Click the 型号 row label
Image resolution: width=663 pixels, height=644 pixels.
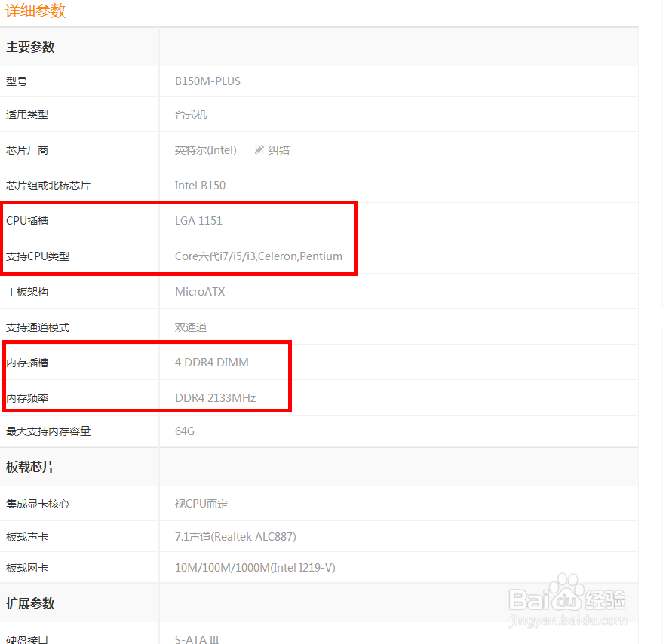click(x=17, y=81)
